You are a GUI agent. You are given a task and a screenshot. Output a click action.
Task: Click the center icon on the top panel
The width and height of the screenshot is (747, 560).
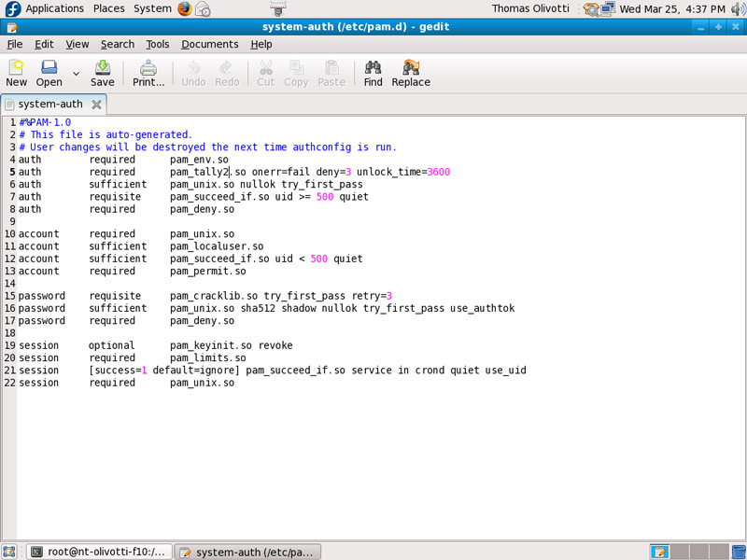point(277,8)
